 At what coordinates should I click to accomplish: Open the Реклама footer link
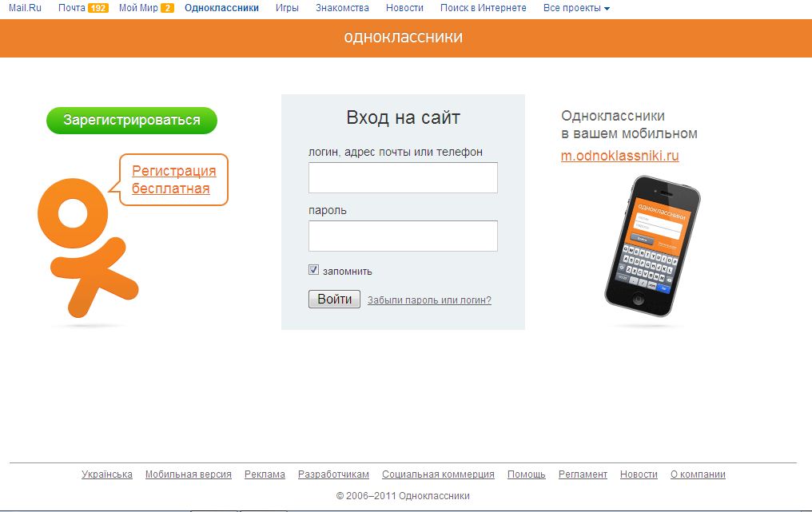pos(265,474)
